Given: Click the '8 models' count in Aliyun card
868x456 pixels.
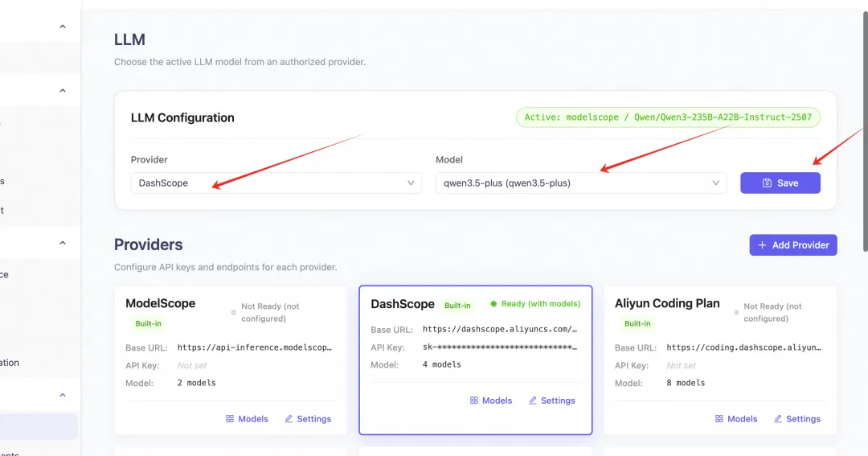Looking at the screenshot, I should point(686,383).
